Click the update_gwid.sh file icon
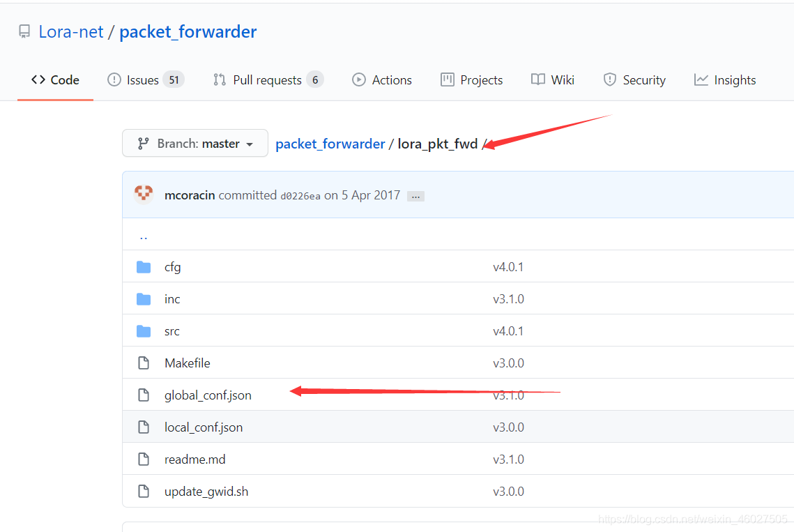 point(144,491)
